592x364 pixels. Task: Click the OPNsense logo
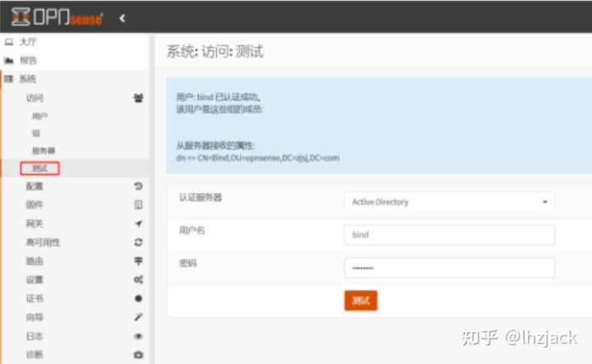[x=58, y=17]
